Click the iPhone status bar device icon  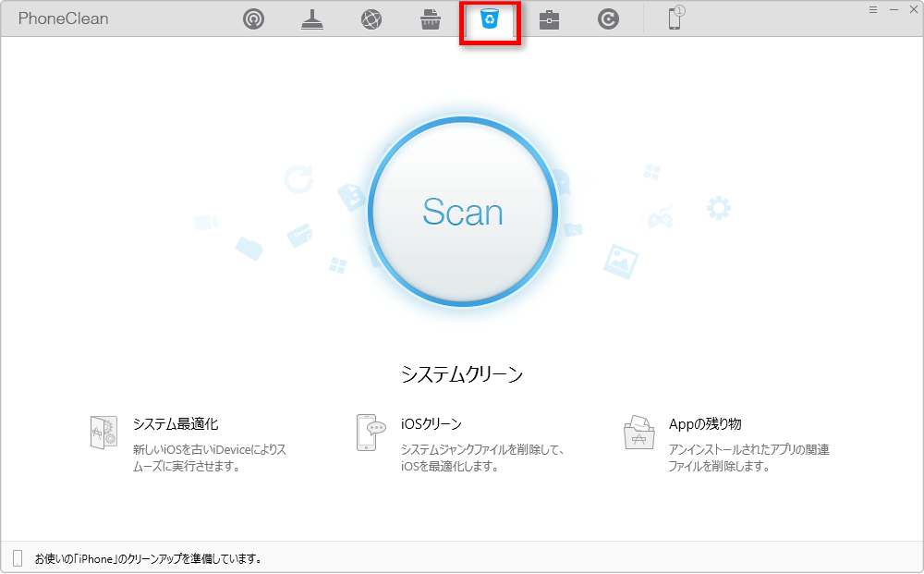point(18,558)
